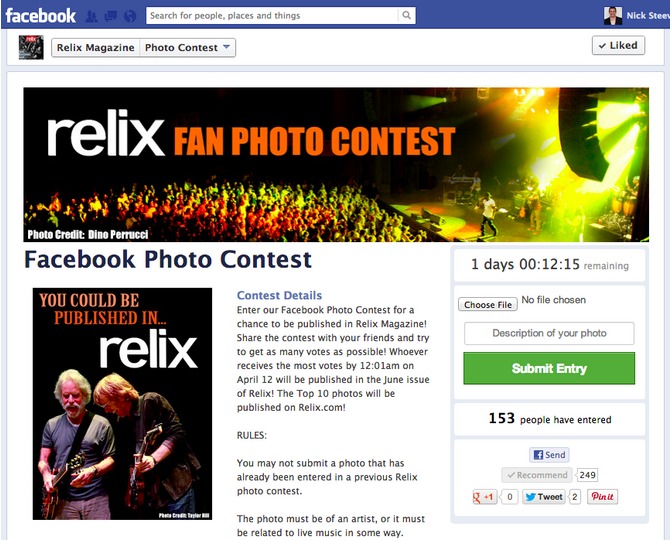
Task: Pin the contest with Pin it
Action: (x=602, y=496)
